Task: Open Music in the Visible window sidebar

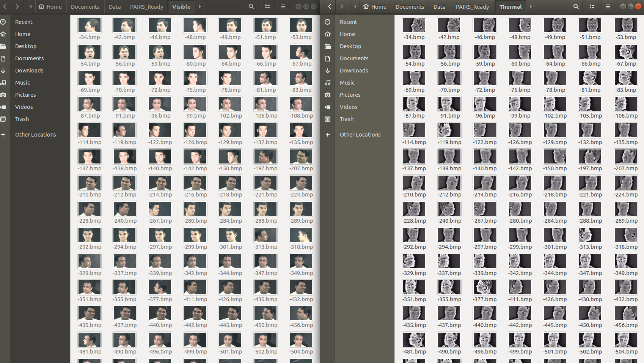Action: click(22, 83)
